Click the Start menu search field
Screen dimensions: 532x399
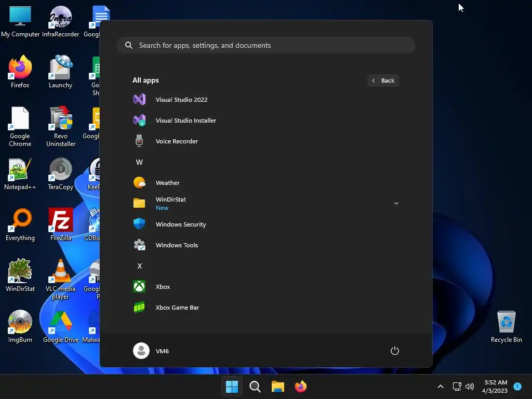(x=266, y=45)
